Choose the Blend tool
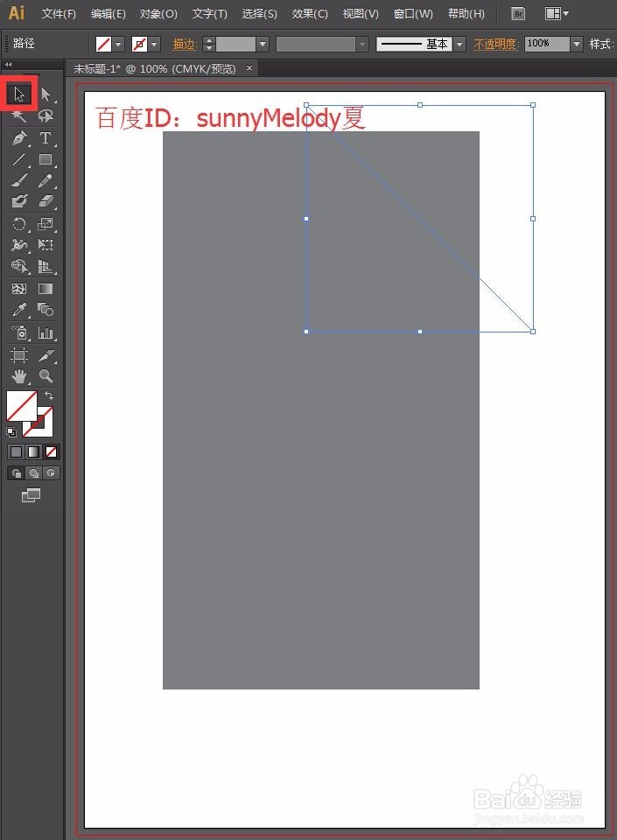This screenshot has height=840, width=617. click(46, 310)
